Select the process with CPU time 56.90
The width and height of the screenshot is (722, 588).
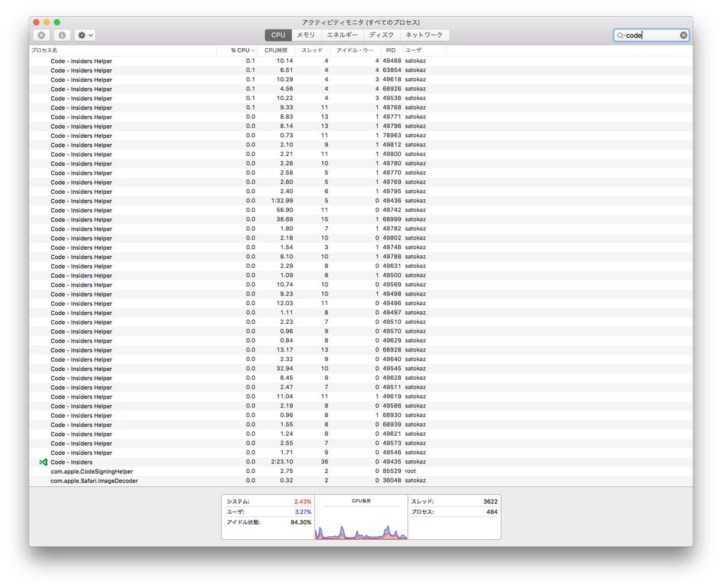(x=361, y=210)
